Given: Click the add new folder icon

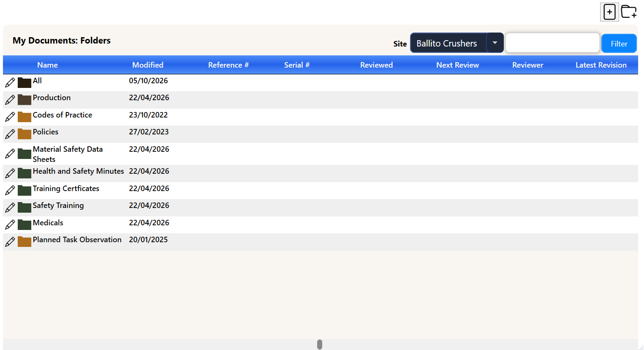Looking at the screenshot, I should pyautogui.click(x=629, y=12).
